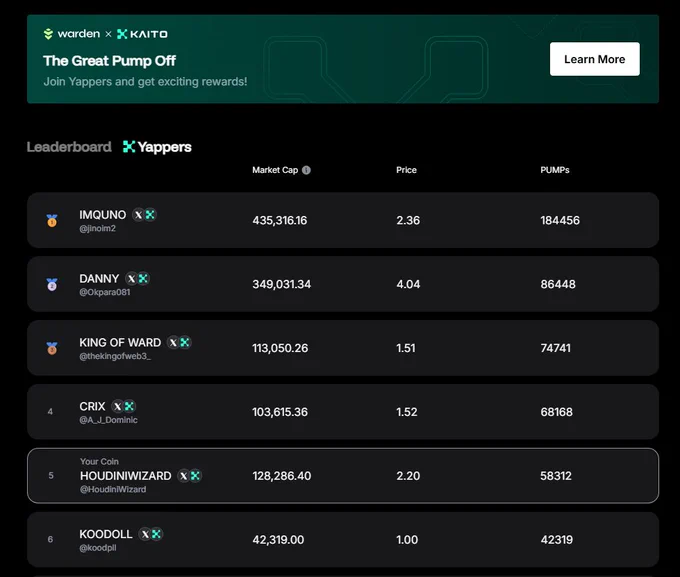The height and width of the screenshot is (577, 680).
Task: Click the price 1.51
Action: click(406, 348)
